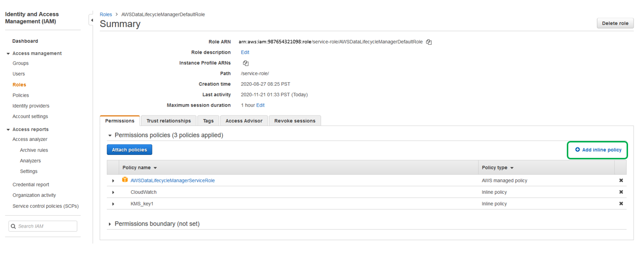This screenshot has width=644, height=254.
Task: Edit the Role description
Action: click(x=245, y=52)
